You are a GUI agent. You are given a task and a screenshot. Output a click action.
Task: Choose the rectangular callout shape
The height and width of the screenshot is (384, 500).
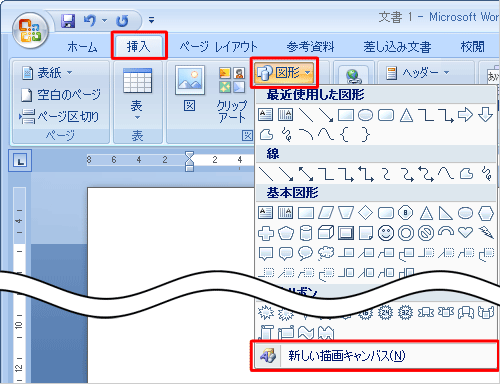pos(266,253)
